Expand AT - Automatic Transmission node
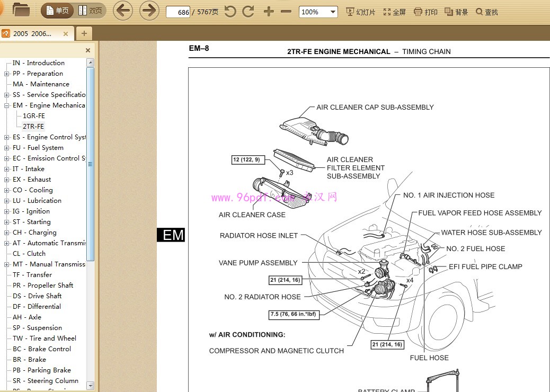This screenshot has width=550, height=392. [x=6, y=243]
